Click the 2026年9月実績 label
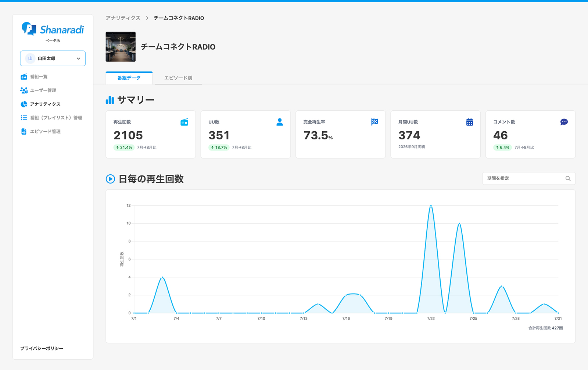 click(412, 147)
